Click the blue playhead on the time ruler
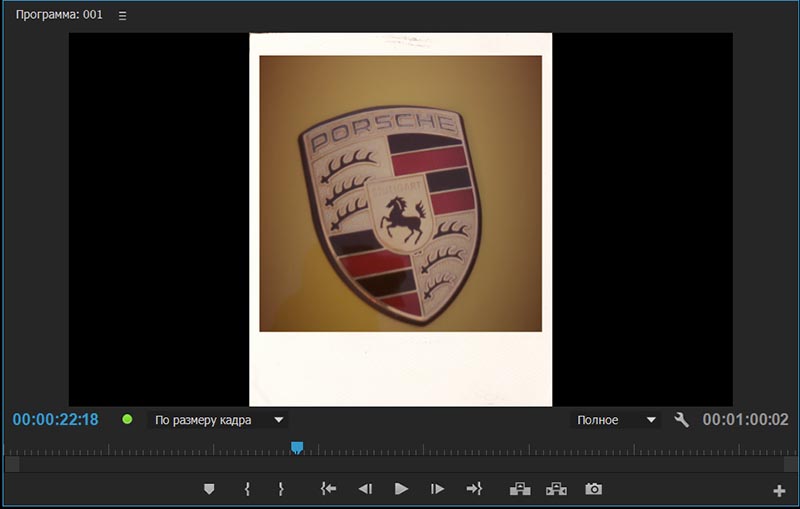This screenshot has height=509, width=800. pos(297,448)
